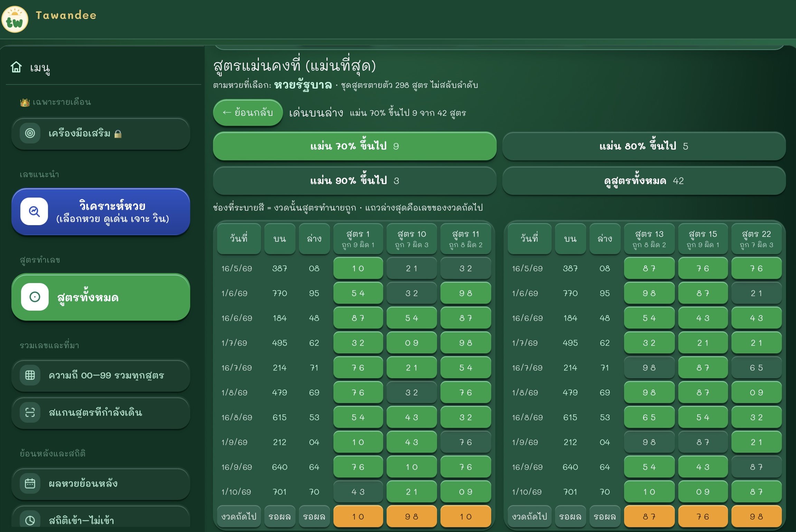Click the scan icon on สแกนสูตรที่กำลังเดิน
Image resolution: width=796 pixels, height=532 pixels.
click(30, 413)
